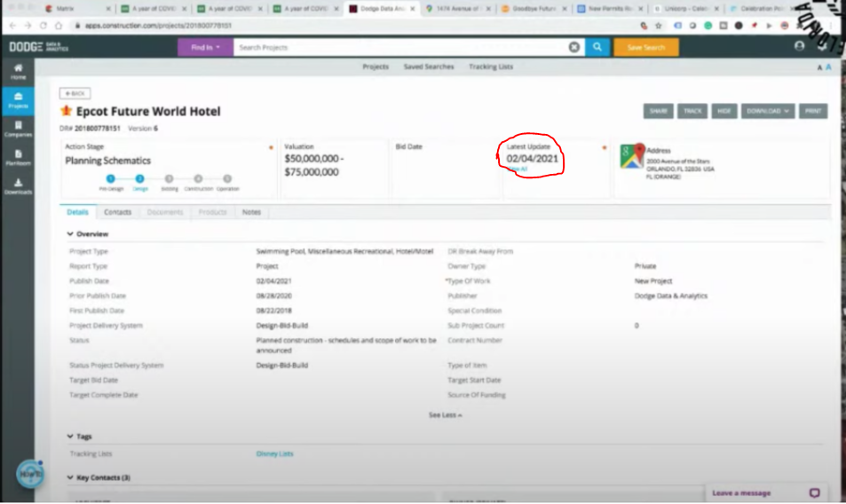Open the Find In dropdown
This screenshot has width=846, height=504.
click(x=205, y=47)
